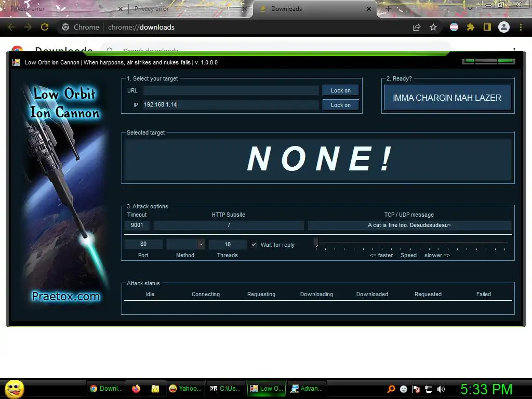Bookmark this page with the star icon

(433, 27)
